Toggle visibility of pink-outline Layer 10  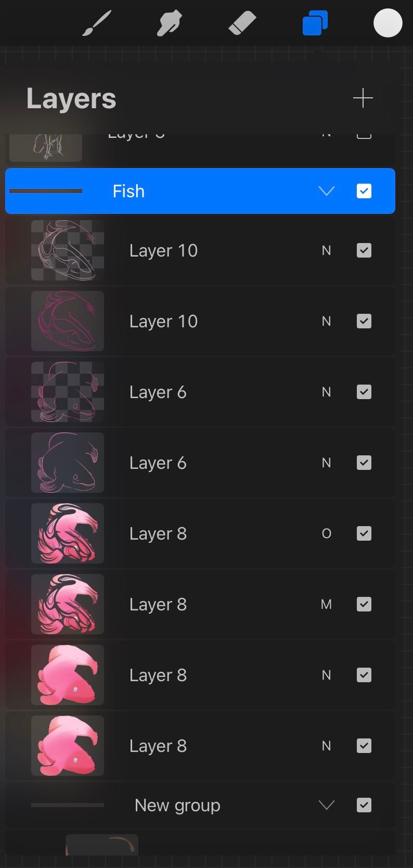[x=364, y=321]
